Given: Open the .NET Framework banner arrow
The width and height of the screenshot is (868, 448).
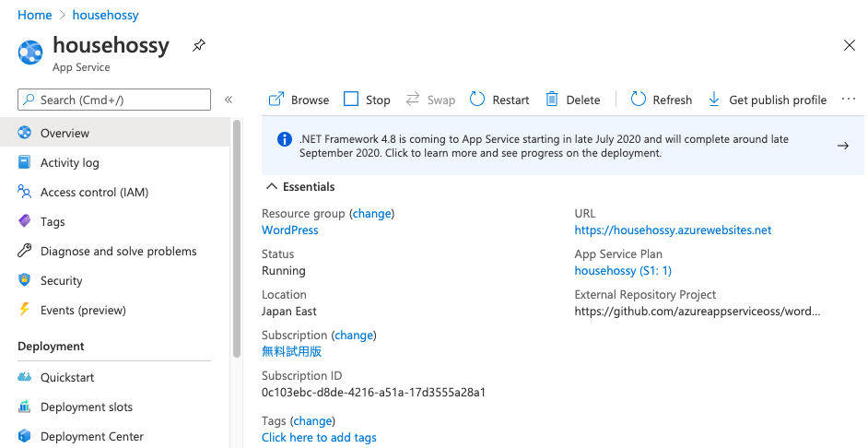Looking at the screenshot, I should [843, 146].
